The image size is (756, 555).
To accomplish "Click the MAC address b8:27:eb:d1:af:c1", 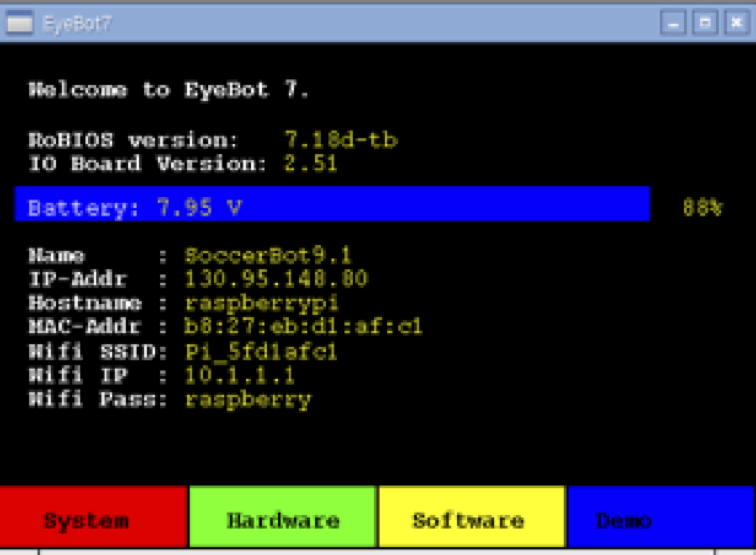I will pyautogui.click(x=303, y=327).
